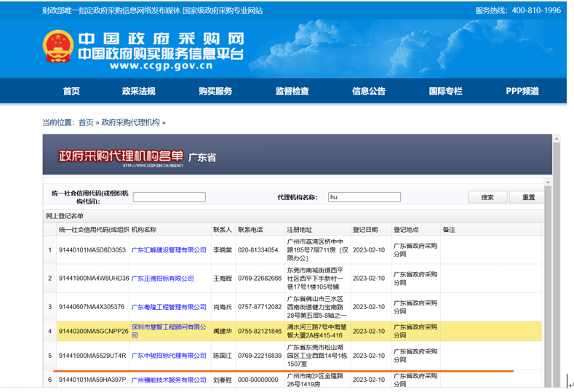
Task: Click the phone number 0757-87712082
Action: [260, 307]
